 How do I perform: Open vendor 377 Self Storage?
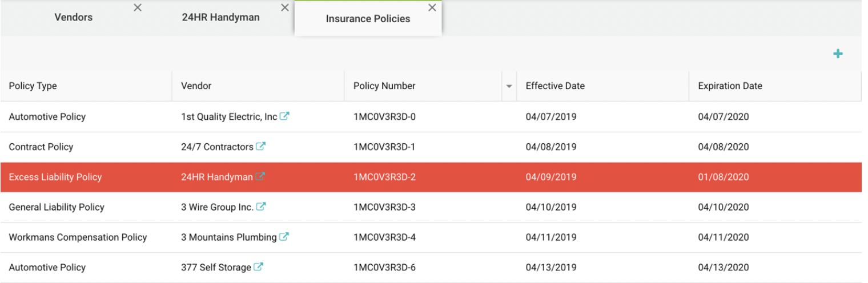pyautogui.click(x=216, y=268)
